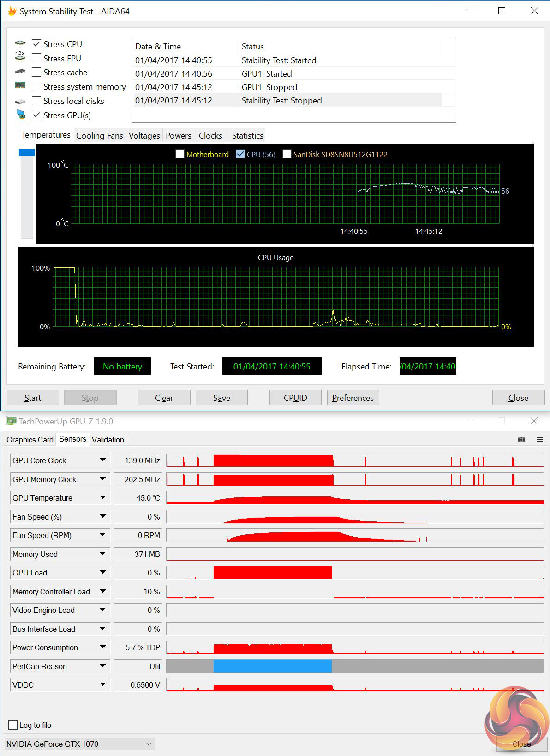
Task: Expand the GPU Temperature dropdown arrow
Action: pyautogui.click(x=102, y=498)
